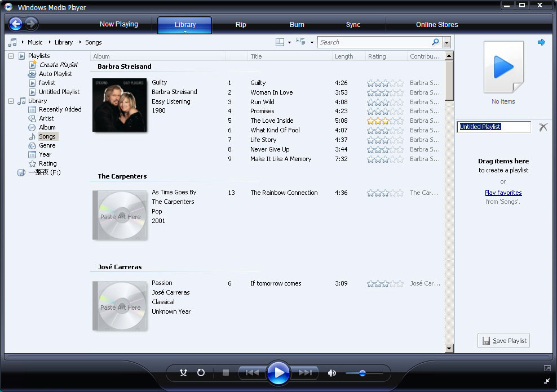Sort by Rating column header

point(386,56)
